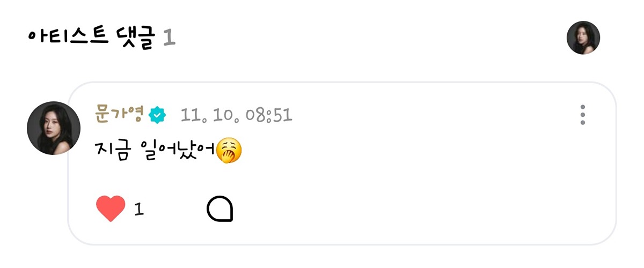Click the like count 1 next to heart
The width and height of the screenshot is (644, 268).
(x=138, y=210)
